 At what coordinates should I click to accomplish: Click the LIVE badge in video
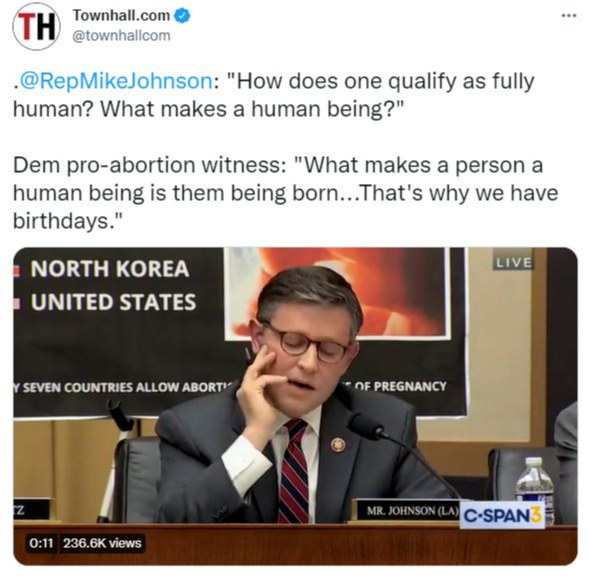click(513, 263)
